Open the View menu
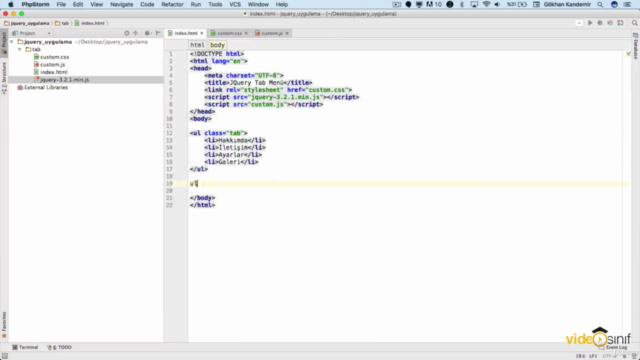This screenshot has height=360, width=640. click(96, 4)
